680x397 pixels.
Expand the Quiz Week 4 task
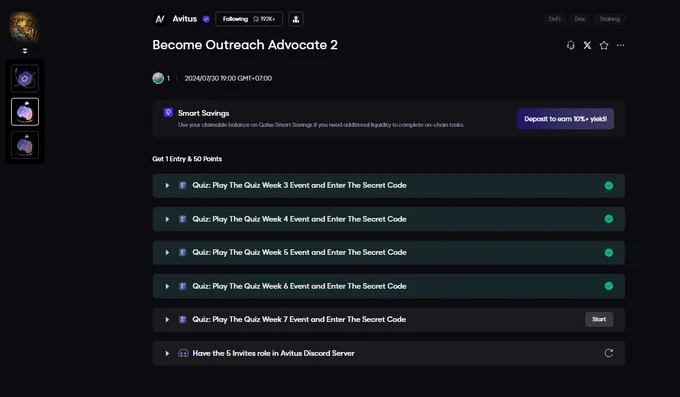[x=167, y=219]
